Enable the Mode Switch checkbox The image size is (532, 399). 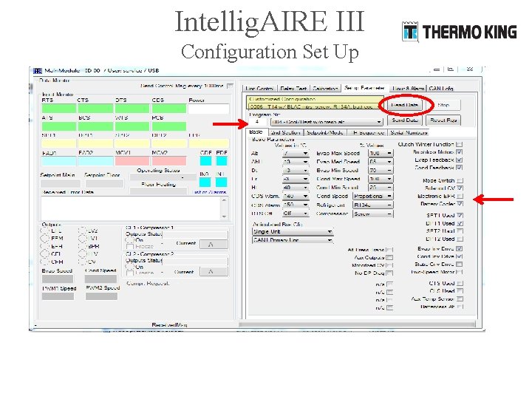pyautogui.click(x=460, y=180)
